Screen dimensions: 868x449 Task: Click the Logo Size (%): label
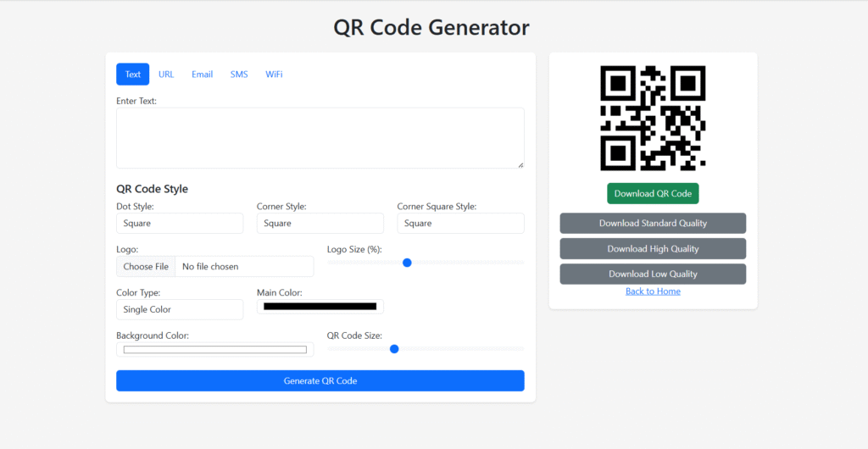point(354,249)
